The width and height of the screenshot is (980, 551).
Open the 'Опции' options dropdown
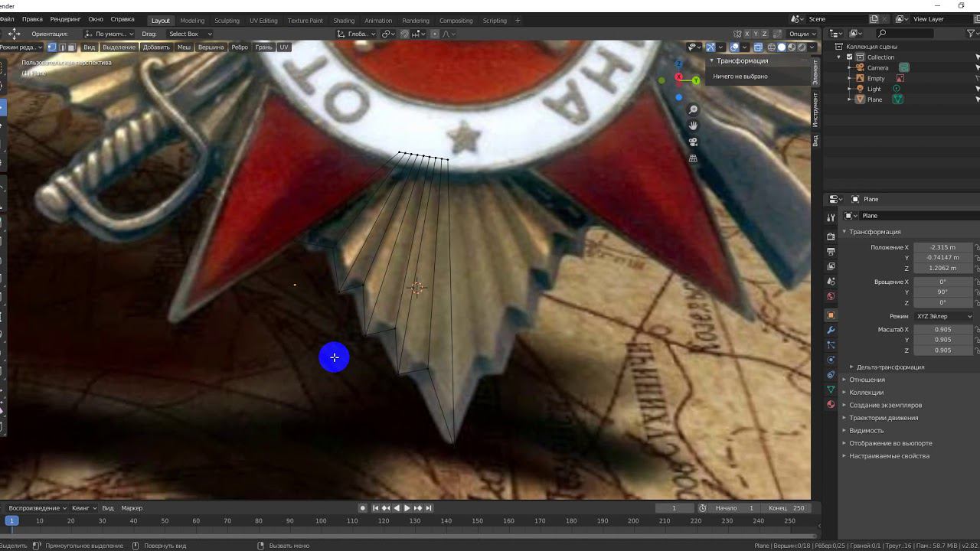pyautogui.click(x=802, y=34)
